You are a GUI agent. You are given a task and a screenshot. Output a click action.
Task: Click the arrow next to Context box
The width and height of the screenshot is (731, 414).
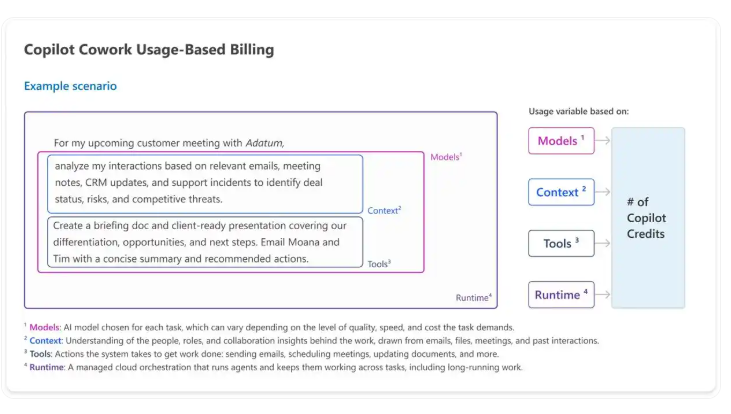pyautogui.click(x=603, y=192)
